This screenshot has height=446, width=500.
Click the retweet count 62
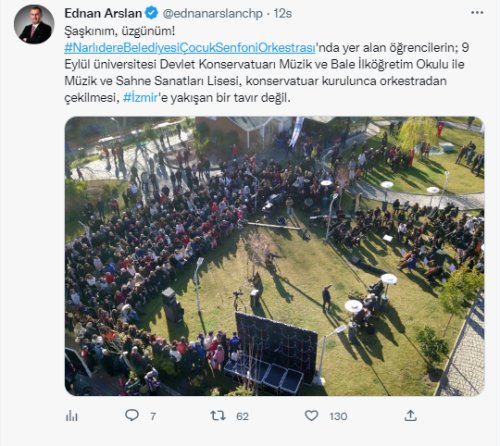tap(242, 416)
